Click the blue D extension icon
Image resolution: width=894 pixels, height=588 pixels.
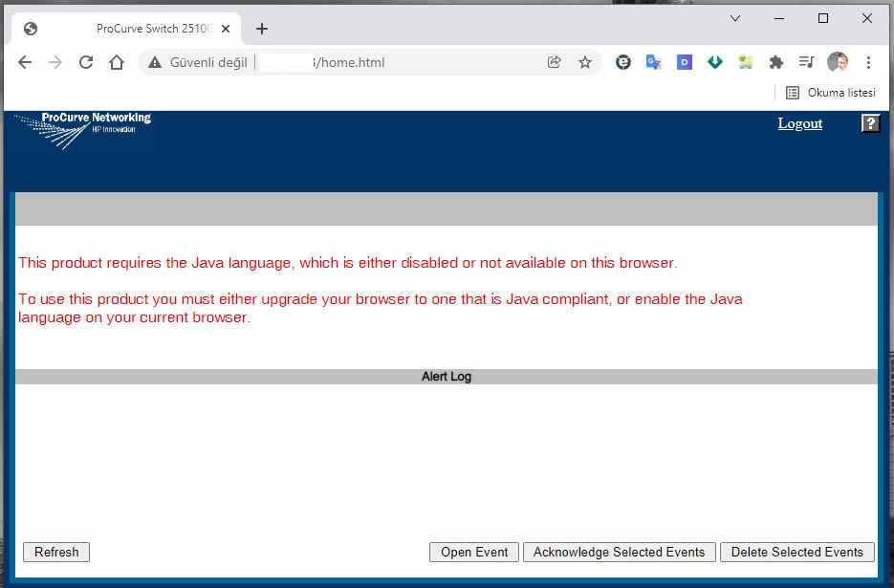(685, 62)
